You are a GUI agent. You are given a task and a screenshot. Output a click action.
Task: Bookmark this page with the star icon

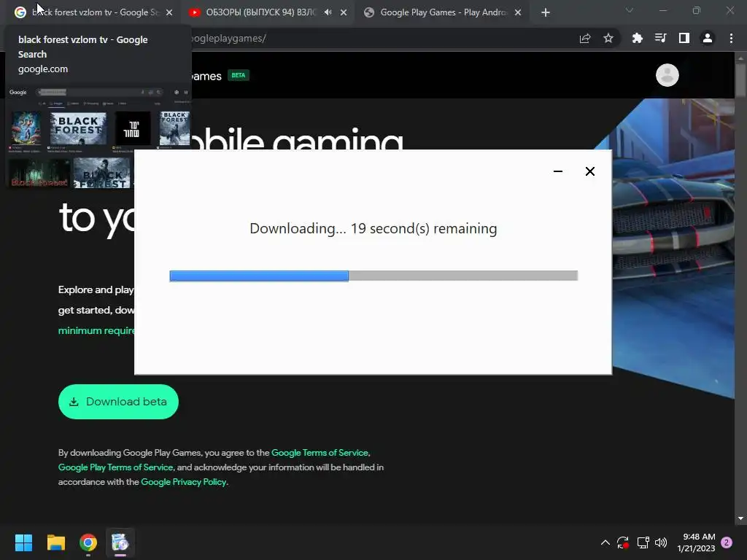pyautogui.click(x=608, y=39)
